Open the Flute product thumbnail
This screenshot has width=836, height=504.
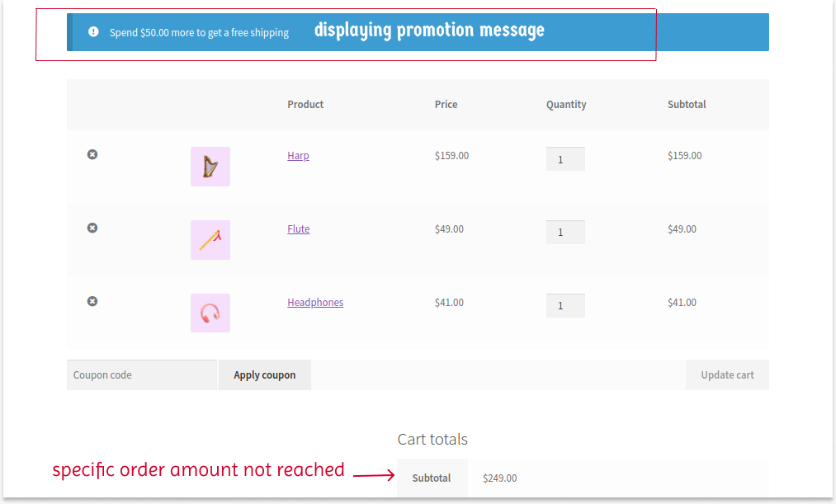point(210,240)
